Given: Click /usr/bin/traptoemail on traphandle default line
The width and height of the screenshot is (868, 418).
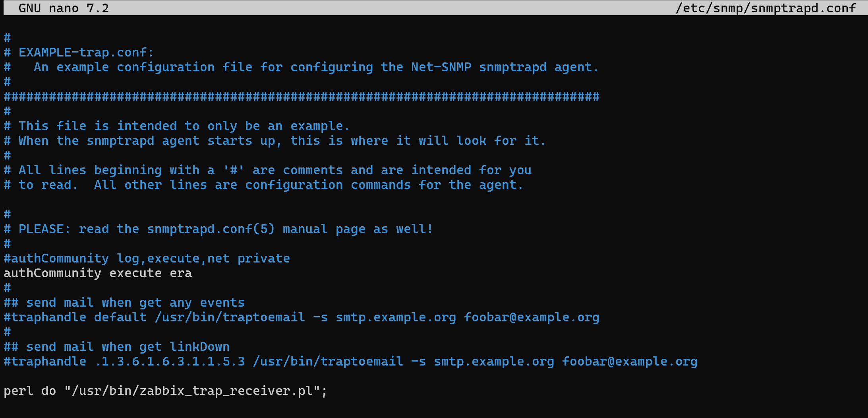Looking at the screenshot, I should point(230,317).
